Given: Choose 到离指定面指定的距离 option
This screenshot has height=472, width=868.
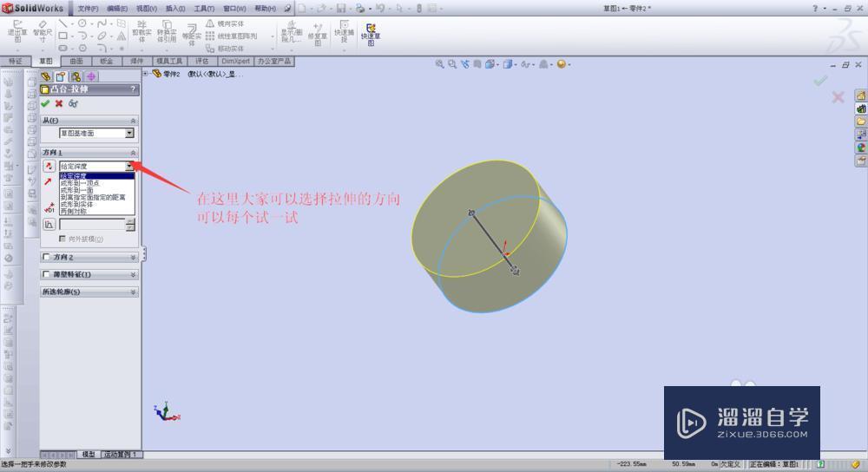Looking at the screenshot, I should click(x=97, y=197).
